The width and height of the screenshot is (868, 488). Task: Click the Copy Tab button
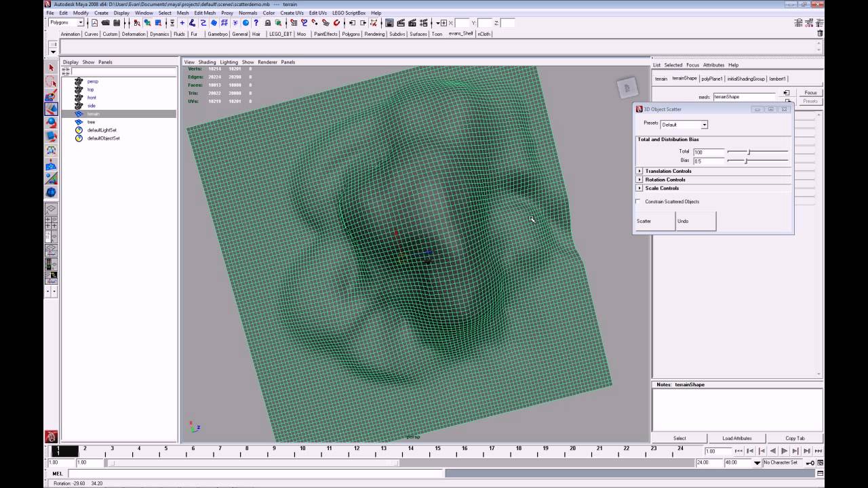795,438
